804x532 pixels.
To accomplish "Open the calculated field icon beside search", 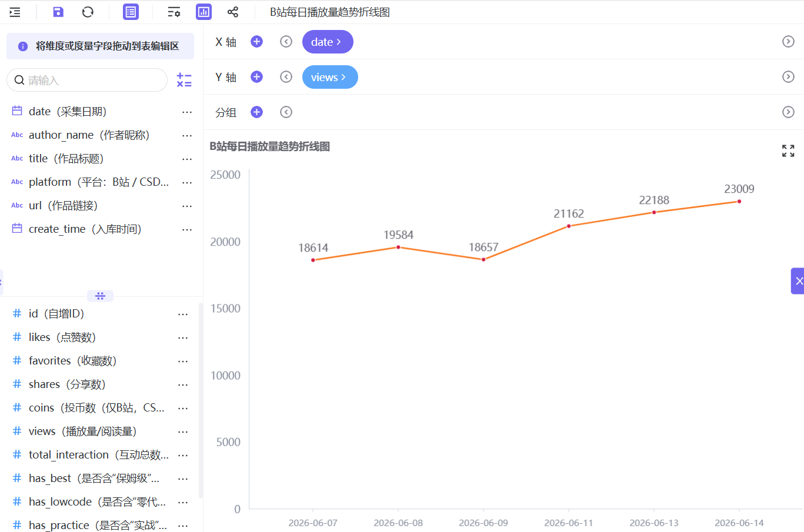I will pyautogui.click(x=184, y=81).
